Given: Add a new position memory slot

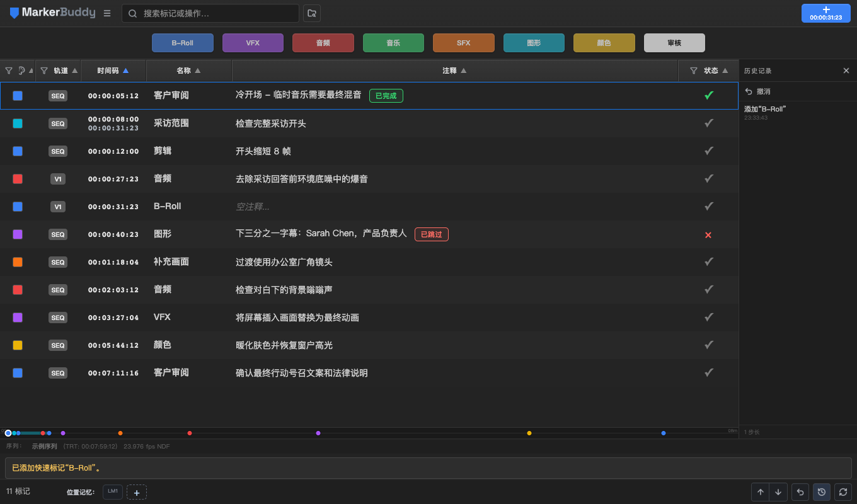Looking at the screenshot, I should tap(137, 492).
